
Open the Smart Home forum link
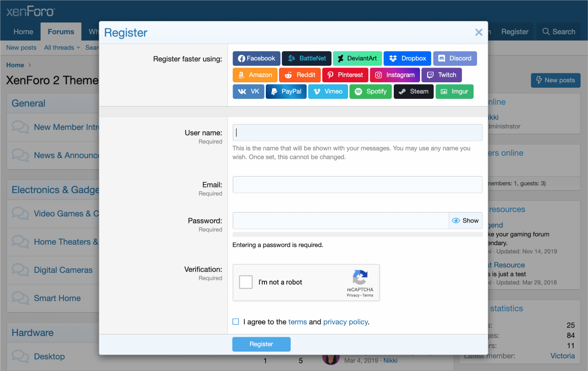(x=57, y=298)
